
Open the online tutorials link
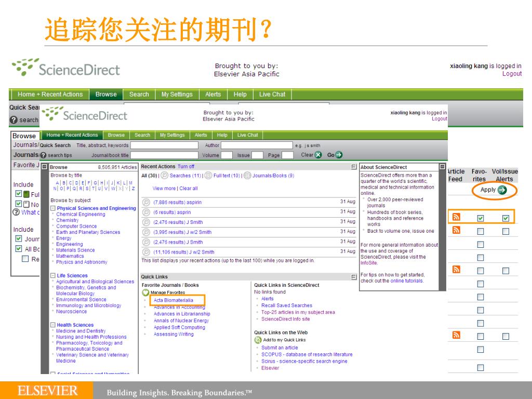point(407,281)
